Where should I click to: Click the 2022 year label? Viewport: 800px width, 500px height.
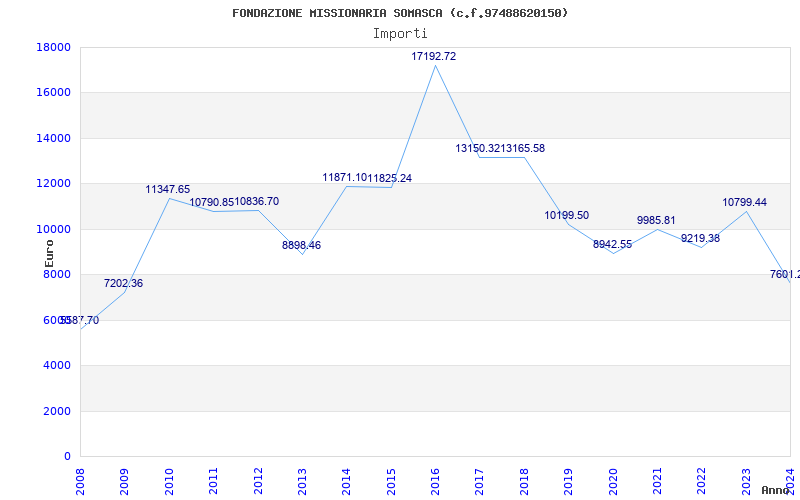tap(702, 481)
